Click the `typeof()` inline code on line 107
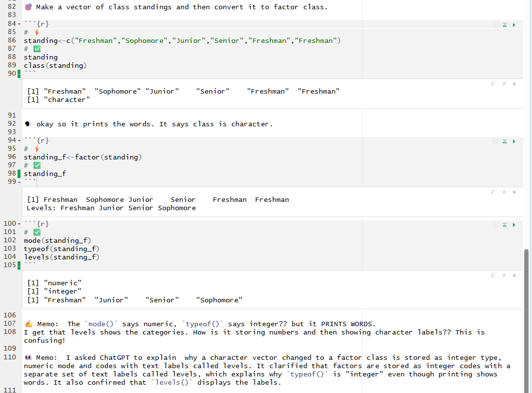The width and height of the screenshot is (532, 393). click(202, 324)
